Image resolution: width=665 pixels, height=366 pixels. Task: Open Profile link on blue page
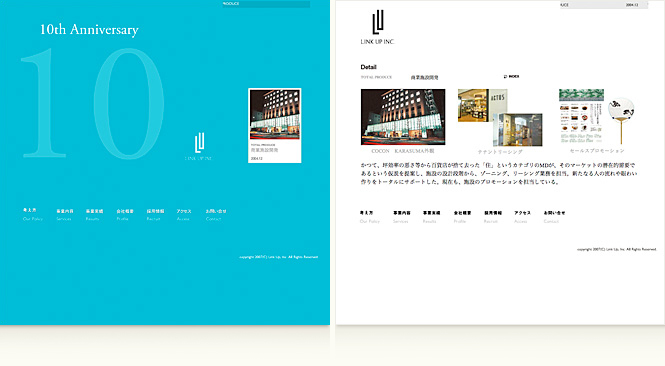tap(125, 215)
